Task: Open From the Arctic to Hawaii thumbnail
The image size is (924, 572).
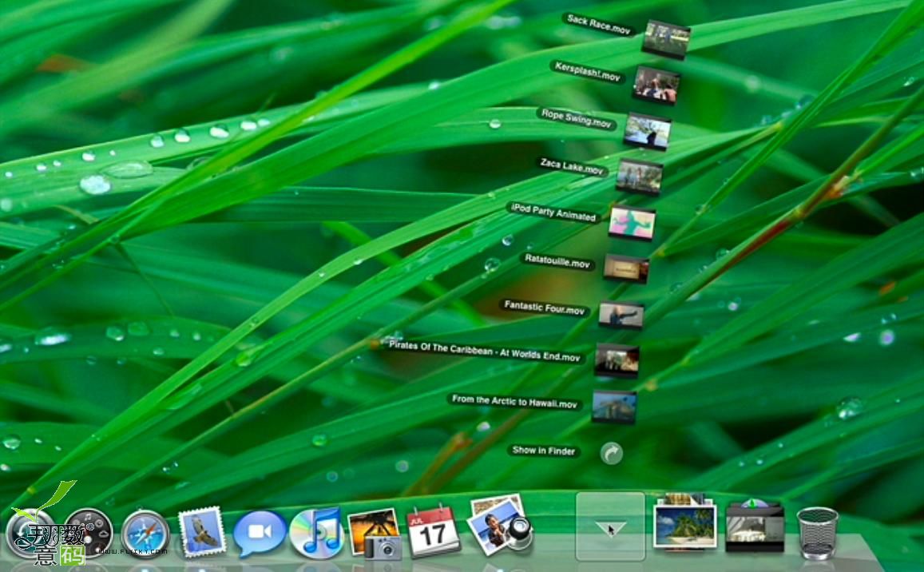Action: pyautogui.click(x=614, y=407)
